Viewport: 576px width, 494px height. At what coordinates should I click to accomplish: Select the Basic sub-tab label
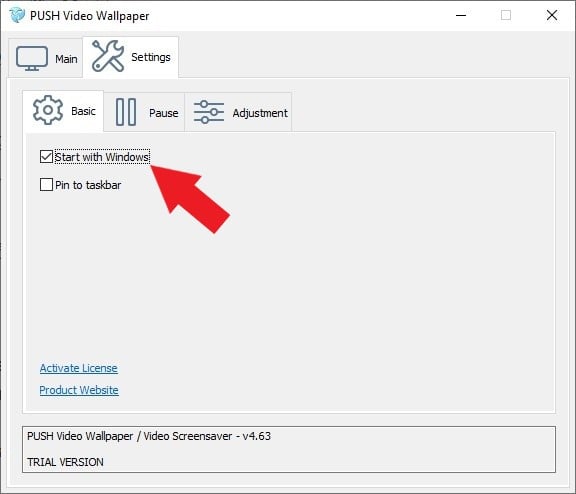(x=83, y=111)
